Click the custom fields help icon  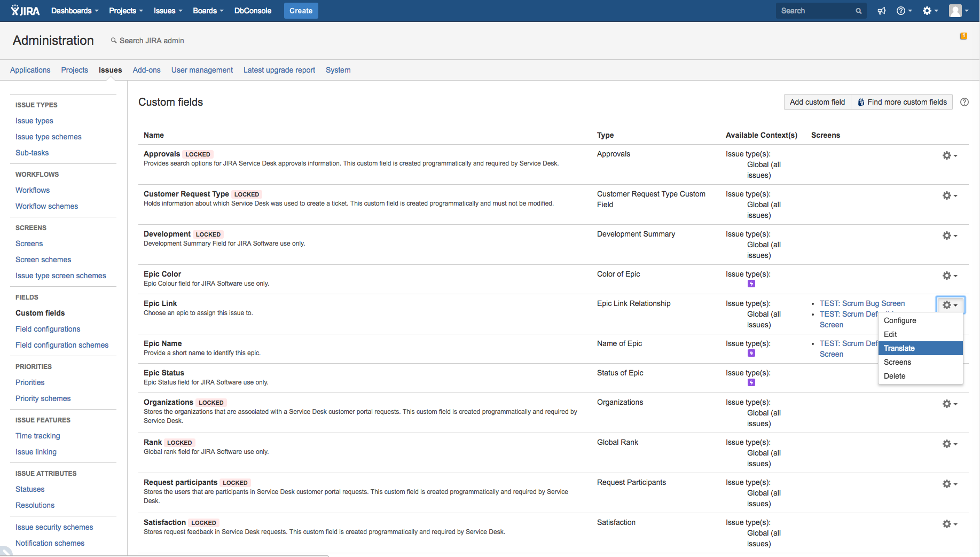click(x=965, y=102)
